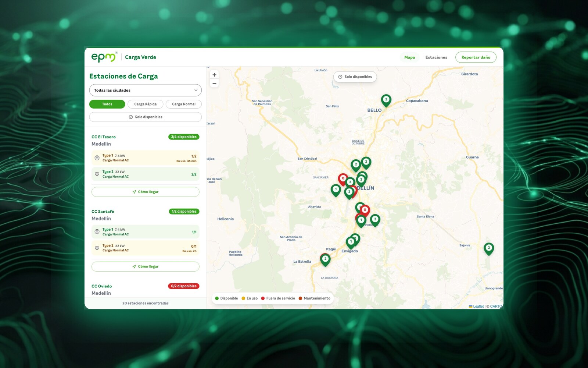
Task: Click the 1/2 disponibles badge
Action: click(184, 212)
